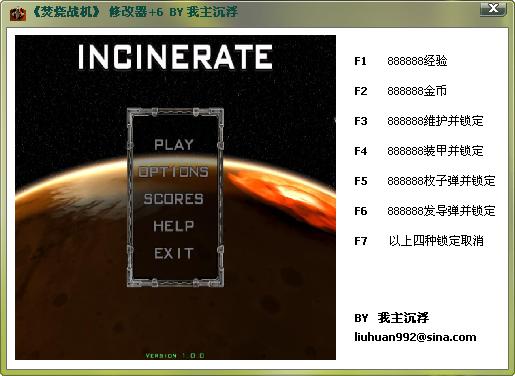Screen dimensions: 515x376
Task: Choose EXIT in the game menu
Action: click(174, 254)
